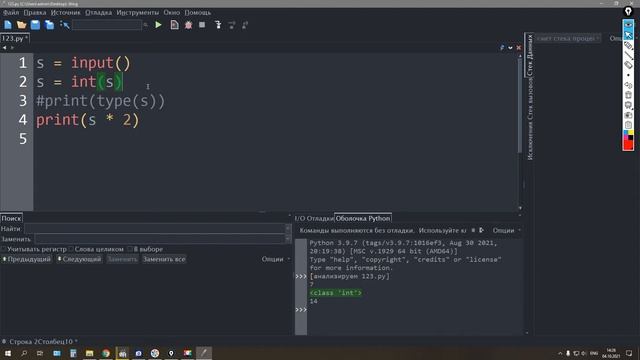Open the Инструменты menu
The height and width of the screenshot is (360, 640).
pos(138,13)
